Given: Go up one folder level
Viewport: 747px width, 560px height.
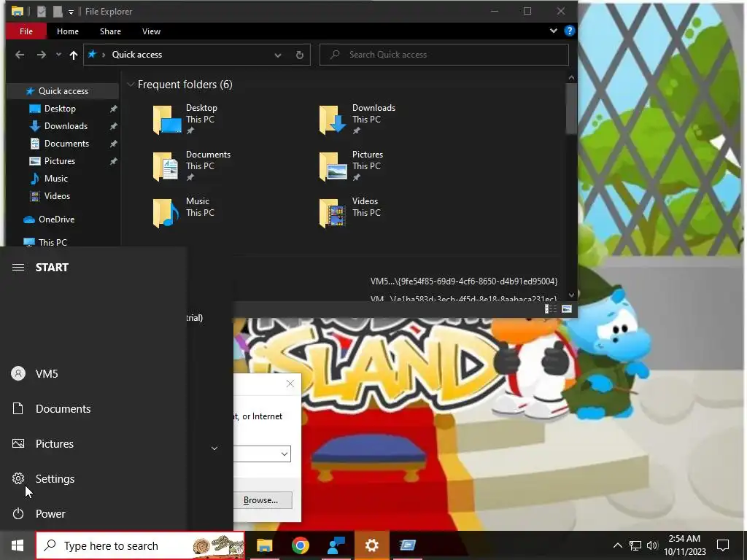Looking at the screenshot, I should point(74,55).
